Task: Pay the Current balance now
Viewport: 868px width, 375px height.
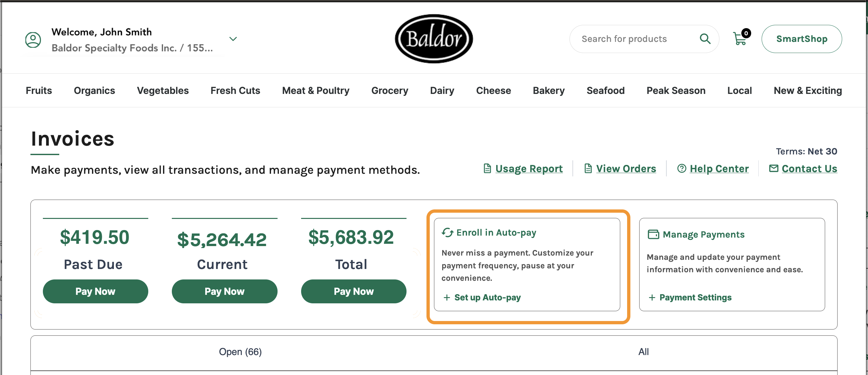Action: [225, 291]
